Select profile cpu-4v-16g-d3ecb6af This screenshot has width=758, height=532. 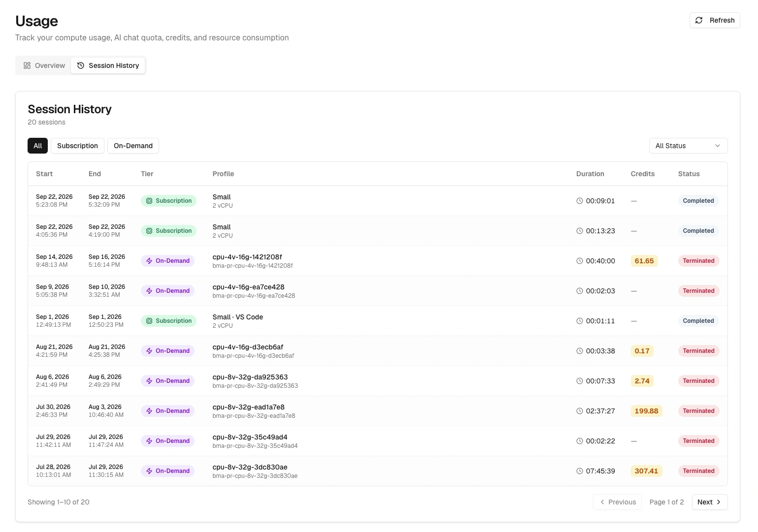(248, 347)
